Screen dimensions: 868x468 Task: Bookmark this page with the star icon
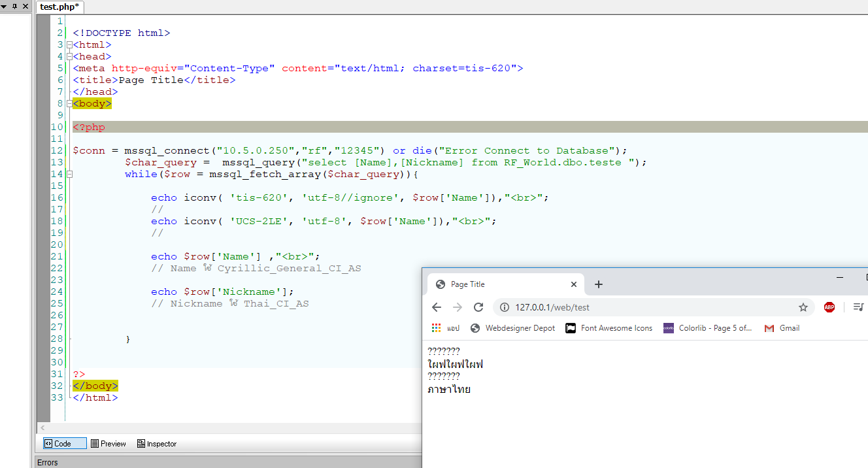(803, 307)
